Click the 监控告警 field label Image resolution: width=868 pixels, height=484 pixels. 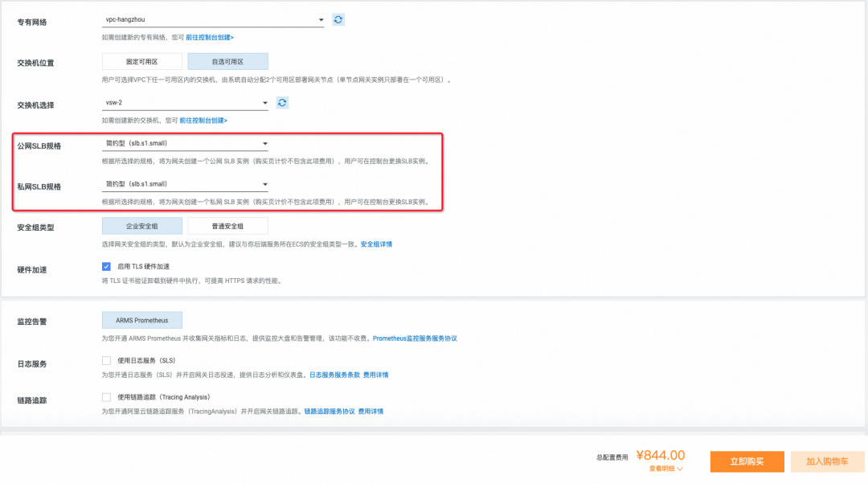[32, 322]
